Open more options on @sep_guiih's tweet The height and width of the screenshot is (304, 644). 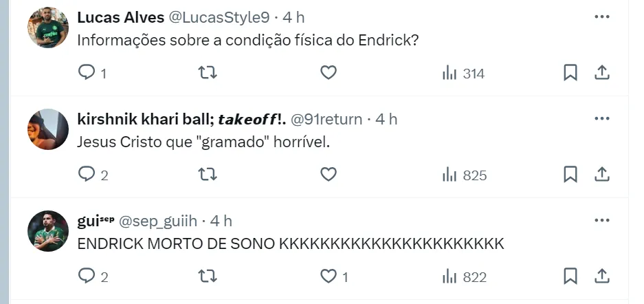601,220
